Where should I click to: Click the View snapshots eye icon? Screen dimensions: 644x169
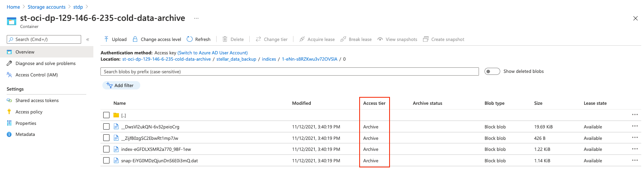pyautogui.click(x=380, y=39)
